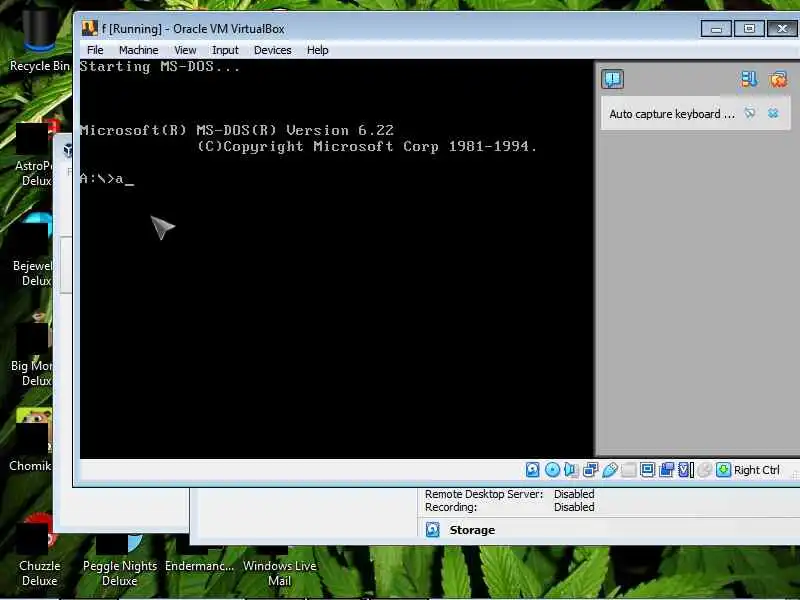
Task: Select the Peggle Nights Deluxe desktop shortcut
Action: 120,561
